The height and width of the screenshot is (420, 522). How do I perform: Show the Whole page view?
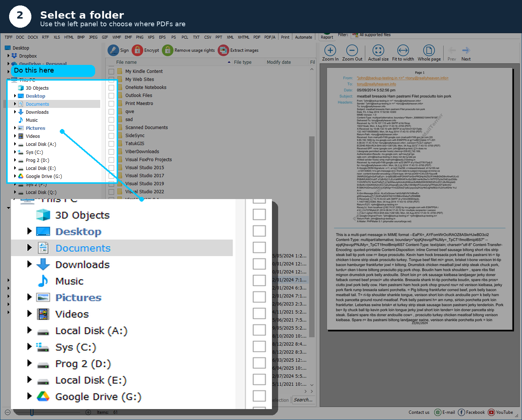429,52
